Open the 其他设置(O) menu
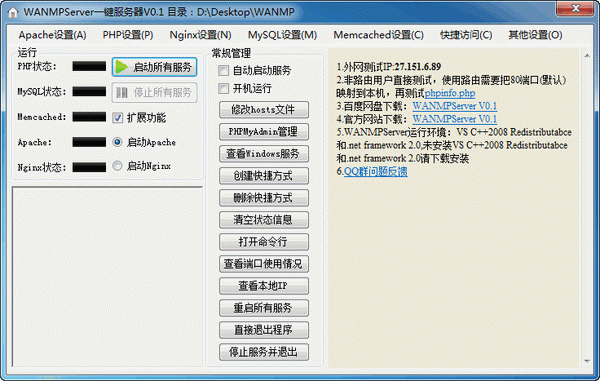The width and height of the screenshot is (600, 381). point(535,35)
